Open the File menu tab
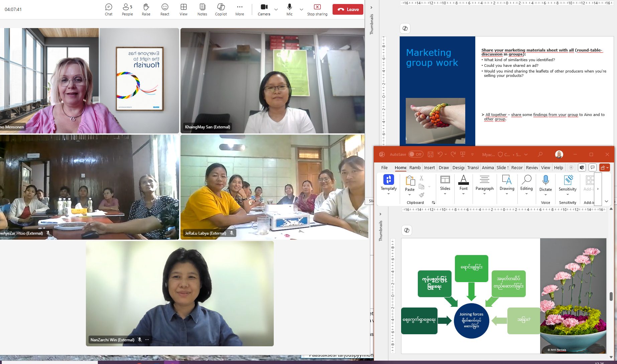The image size is (617, 364). [384, 167]
